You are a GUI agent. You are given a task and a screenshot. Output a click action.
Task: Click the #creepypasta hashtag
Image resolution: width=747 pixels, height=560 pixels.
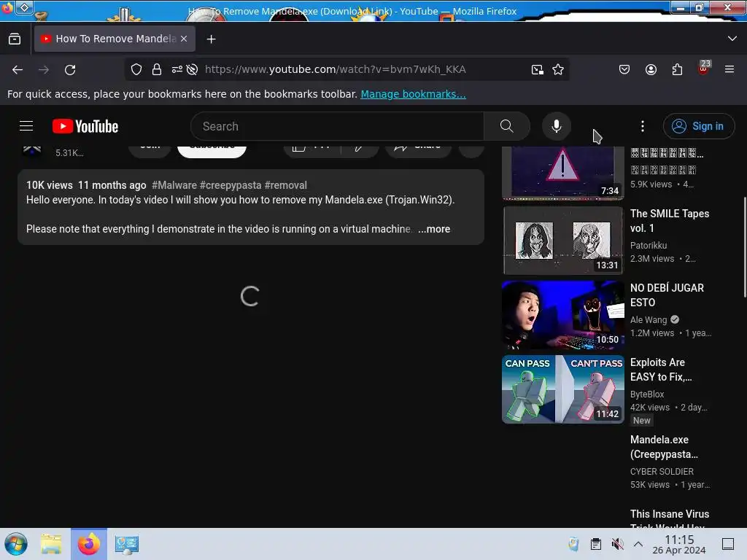231,185
